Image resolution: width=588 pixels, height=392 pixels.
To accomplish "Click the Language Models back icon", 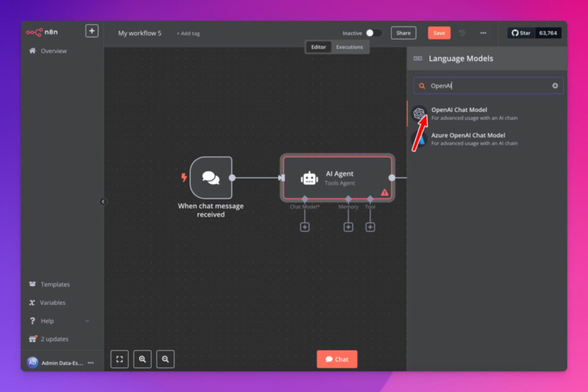I will (418, 58).
